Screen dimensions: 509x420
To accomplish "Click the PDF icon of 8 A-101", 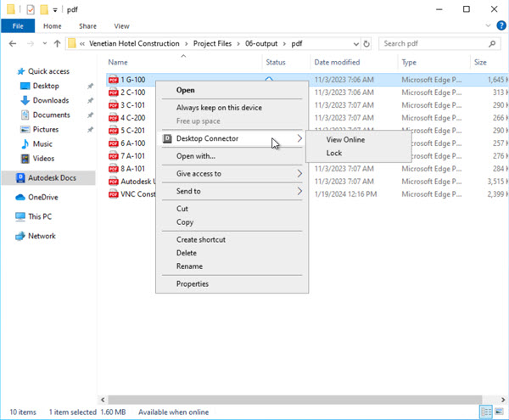I will [x=114, y=169].
